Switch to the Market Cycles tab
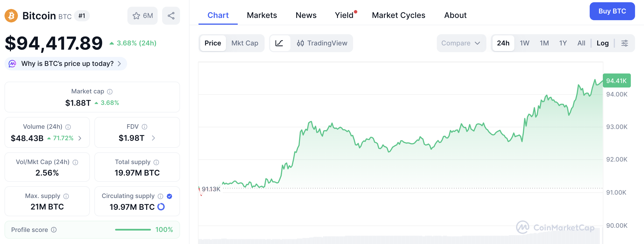Screen dimensions: 644x244 (x=398, y=15)
